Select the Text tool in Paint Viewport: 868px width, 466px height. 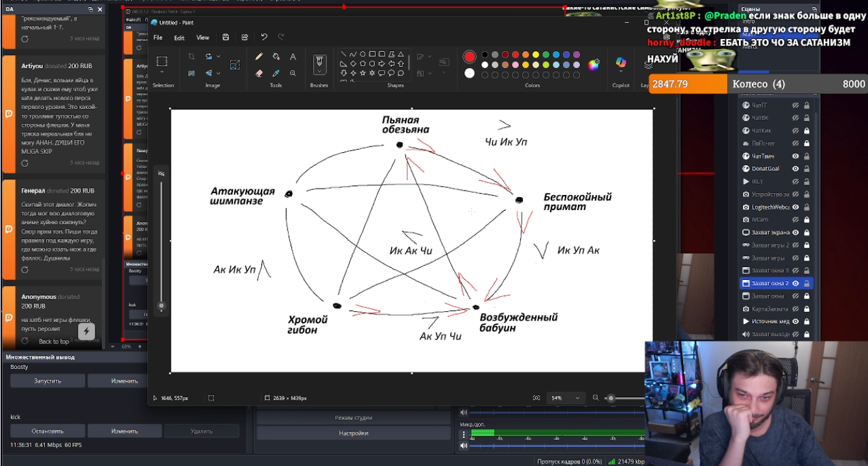click(x=293, y=57)
